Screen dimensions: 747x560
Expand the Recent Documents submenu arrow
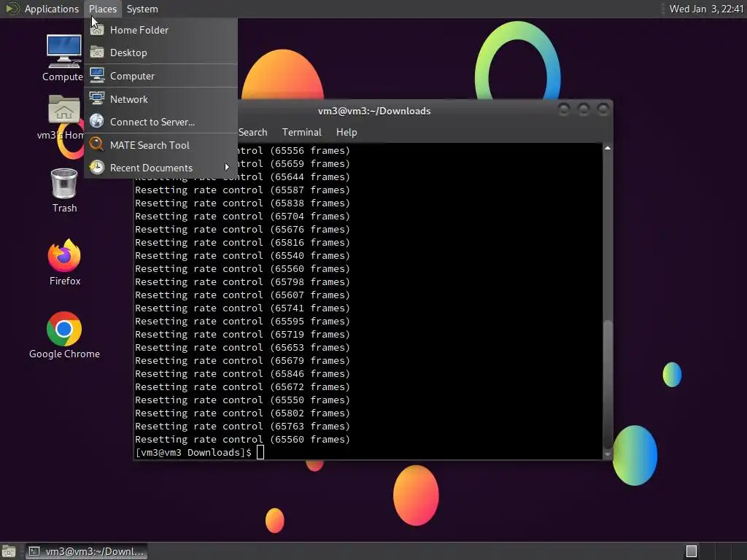pyautogui.click(x=227, y=168)
